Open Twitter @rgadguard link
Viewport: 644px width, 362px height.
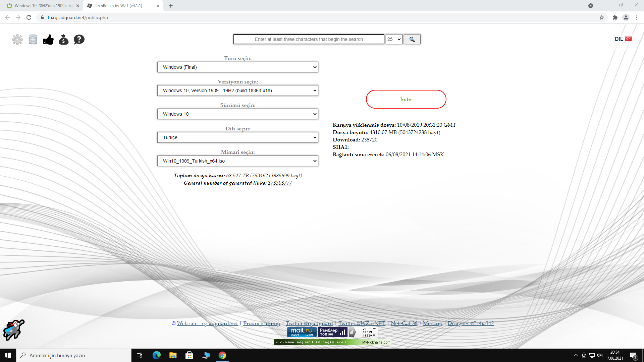(x=309, y=323)
